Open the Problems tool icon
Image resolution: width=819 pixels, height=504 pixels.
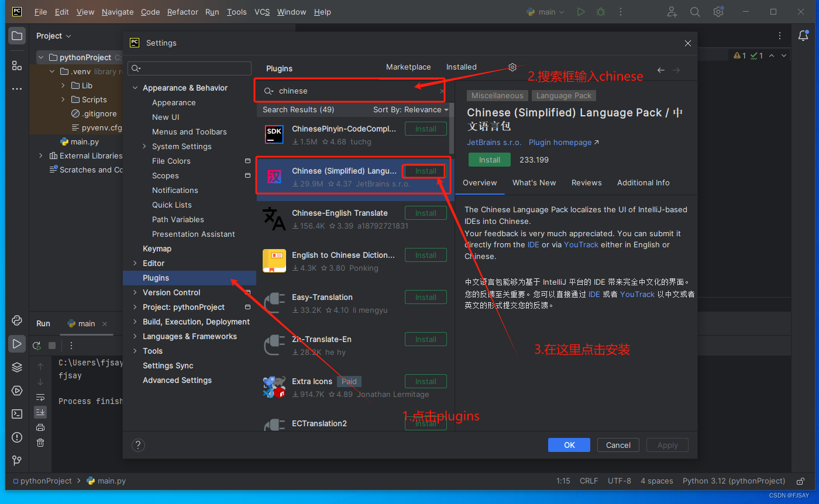point(17,437)
